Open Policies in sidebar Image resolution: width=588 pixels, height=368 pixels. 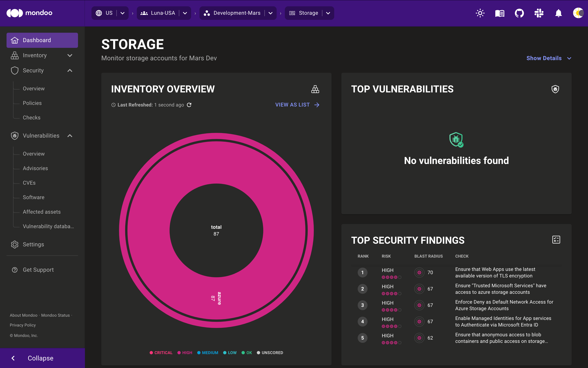[x=32, y=103]
